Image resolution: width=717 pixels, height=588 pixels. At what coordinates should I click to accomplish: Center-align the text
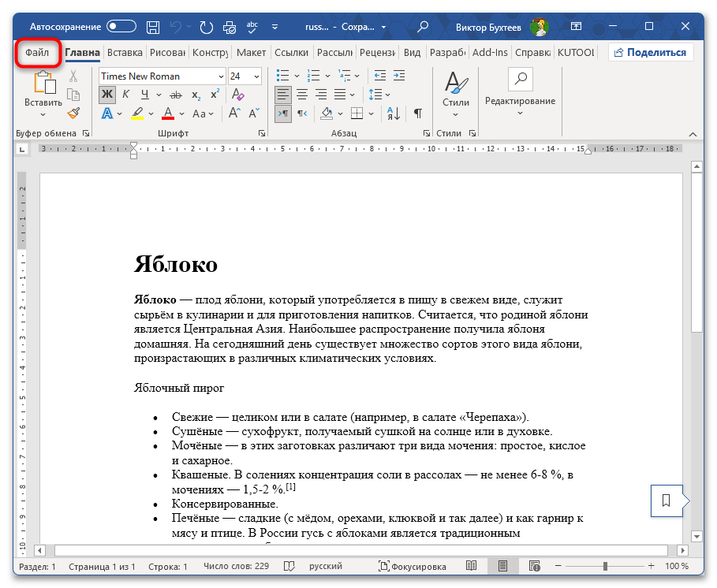pos(301,94)
